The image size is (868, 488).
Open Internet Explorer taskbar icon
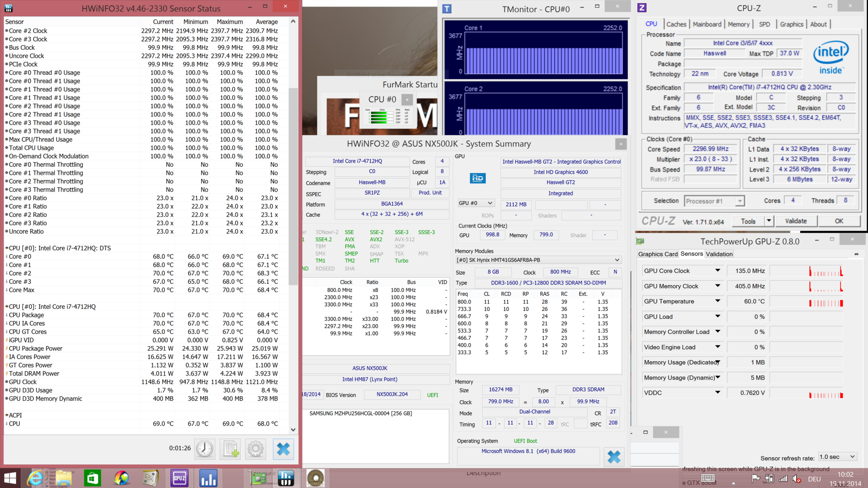click(35, 478)
